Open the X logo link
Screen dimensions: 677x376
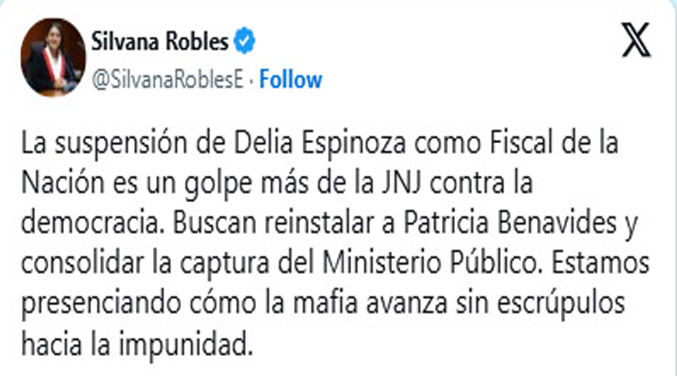tap(636, 40)
